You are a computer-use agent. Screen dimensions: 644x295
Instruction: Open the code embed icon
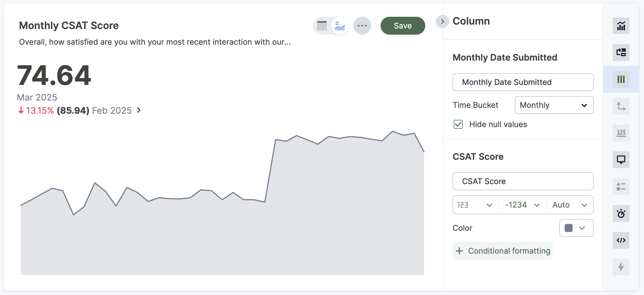click(x=621, y=240)
